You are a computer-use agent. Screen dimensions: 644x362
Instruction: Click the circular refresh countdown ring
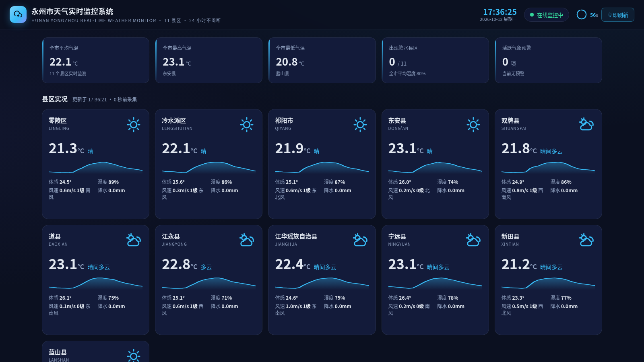pos(582,14)
